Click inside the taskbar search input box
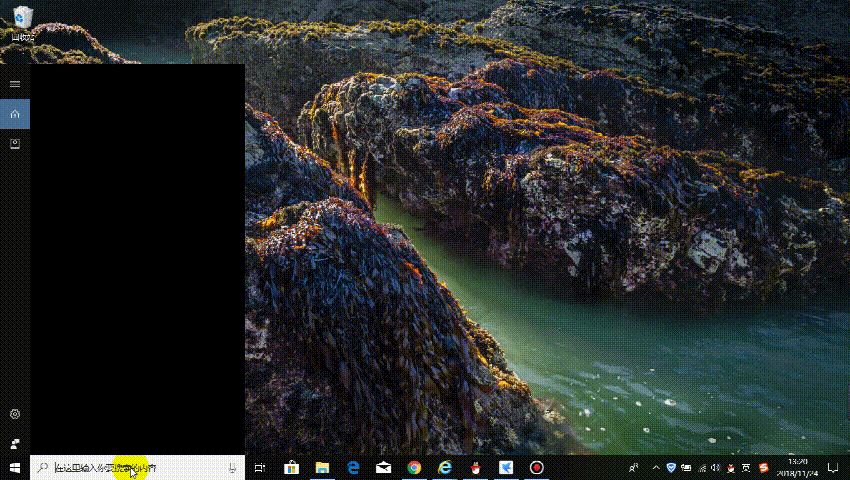Viewport: 850px width, 480px height. pyautogui.click(x=130, y=468)
